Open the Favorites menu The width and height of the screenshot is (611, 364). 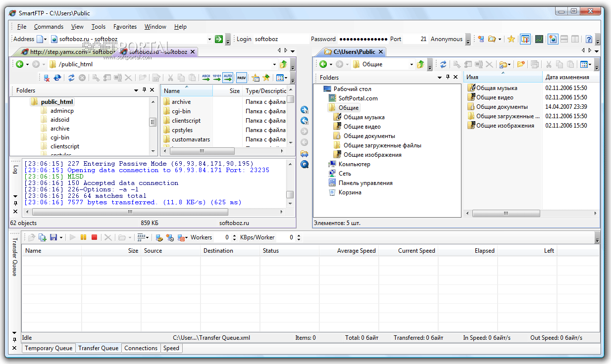pyautogui.click(x=125, y=27)
